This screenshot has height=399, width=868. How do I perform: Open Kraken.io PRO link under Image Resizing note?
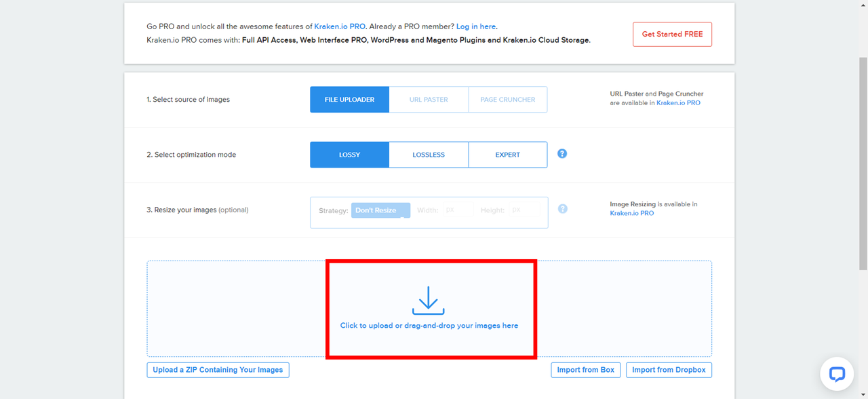pyautogui.click(x=632, y=213)
